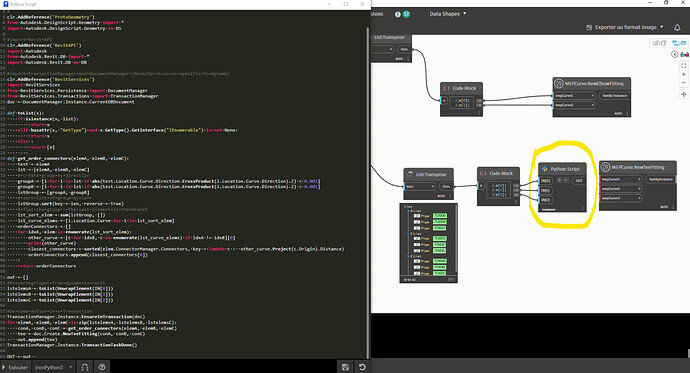Zoom to fit the Dynamo workspace

click(683, 66)
